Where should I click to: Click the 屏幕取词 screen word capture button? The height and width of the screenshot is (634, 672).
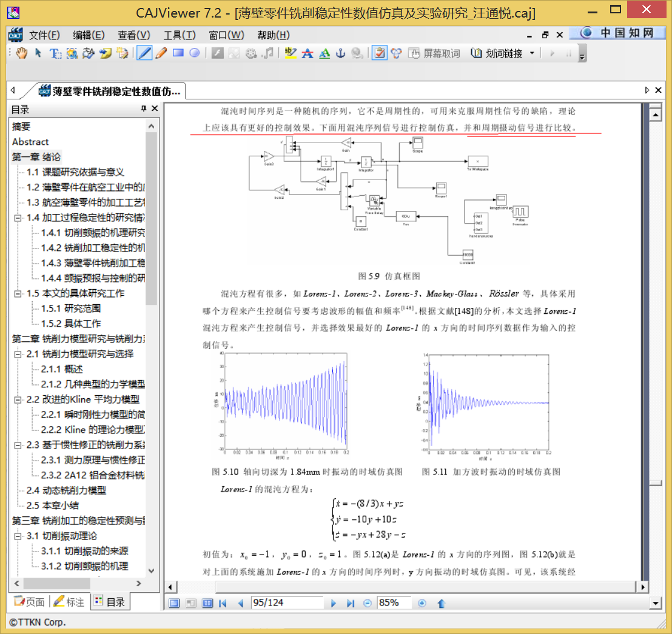pyautogui.click(x=434, y=53)
